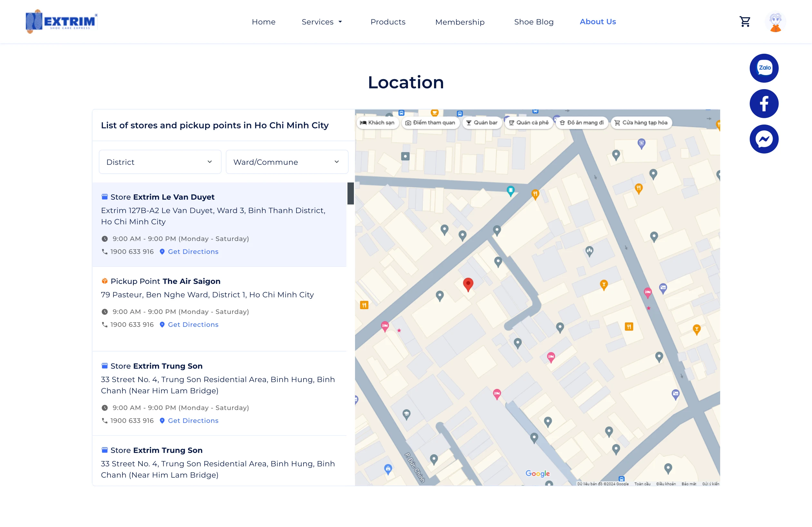This screenshot has width=812, height=527.
Task: Click Gửi ý kiến map link
Action: pos(710,484)
